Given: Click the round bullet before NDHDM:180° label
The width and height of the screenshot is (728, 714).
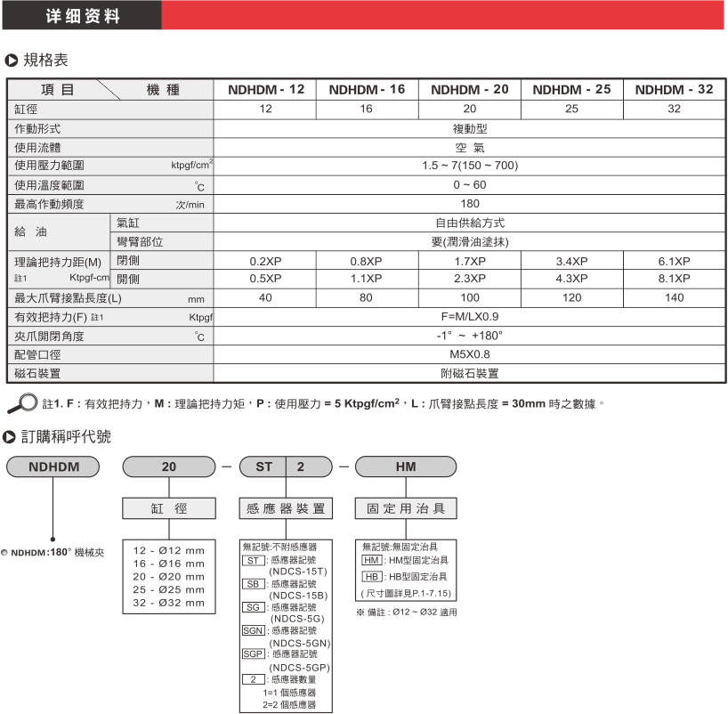Looking at the screenshot, I should click(x=5, y=552).
